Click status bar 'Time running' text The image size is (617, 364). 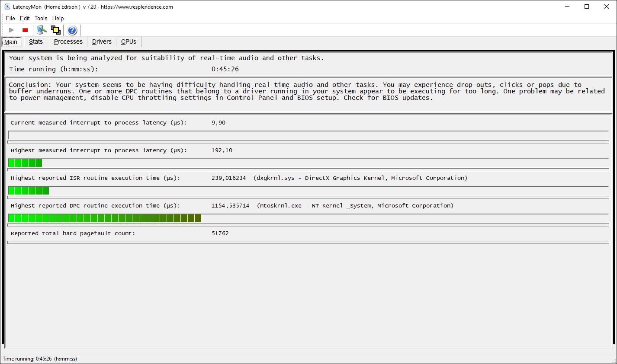[40, 359]
